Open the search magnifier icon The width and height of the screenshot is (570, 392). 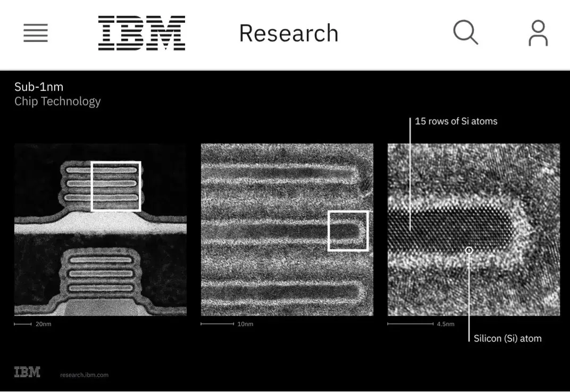(x=466, y=33)
